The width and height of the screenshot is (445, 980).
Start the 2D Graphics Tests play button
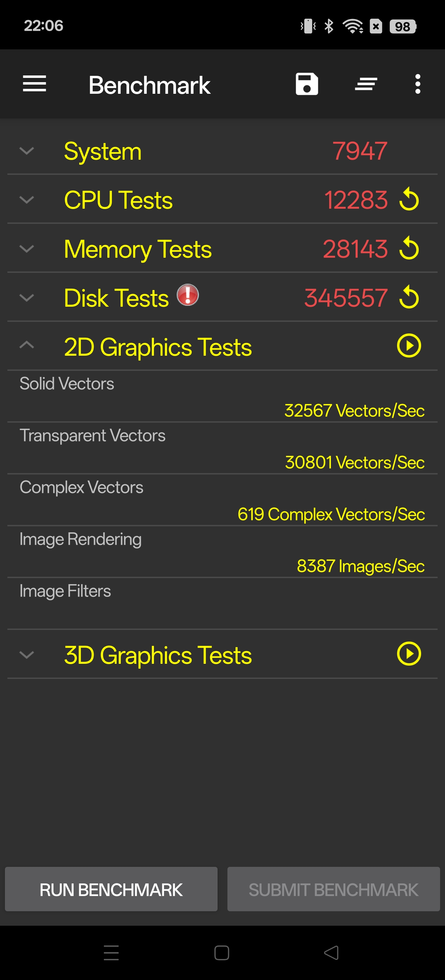click(409, 346)
